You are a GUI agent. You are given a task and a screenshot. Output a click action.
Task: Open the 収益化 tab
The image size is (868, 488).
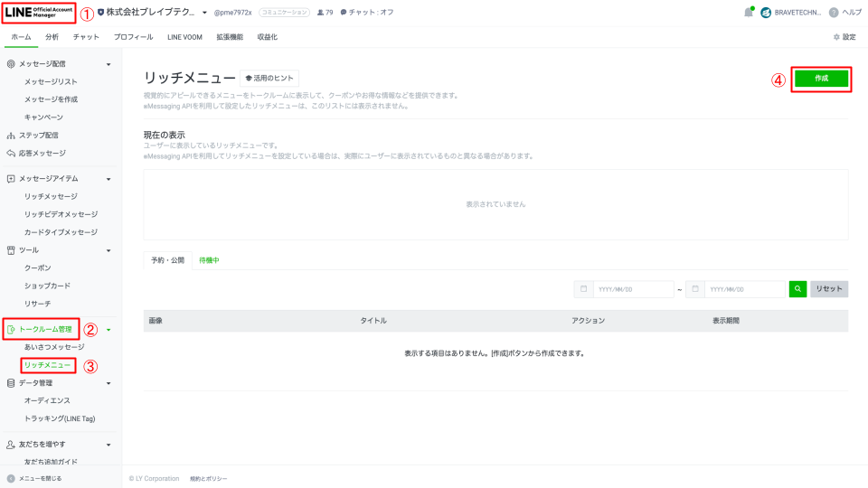[268, 37]
